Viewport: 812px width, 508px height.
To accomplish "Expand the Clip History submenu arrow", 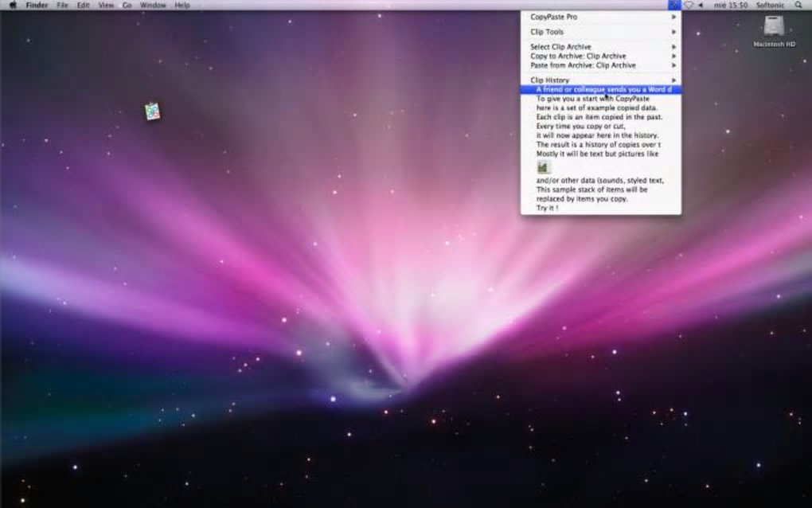I will [x=673, y=80].
